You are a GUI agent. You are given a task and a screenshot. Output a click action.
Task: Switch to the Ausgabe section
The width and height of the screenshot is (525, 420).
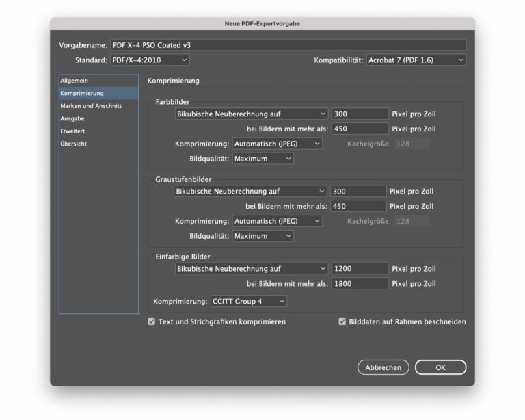coord(98,118)
